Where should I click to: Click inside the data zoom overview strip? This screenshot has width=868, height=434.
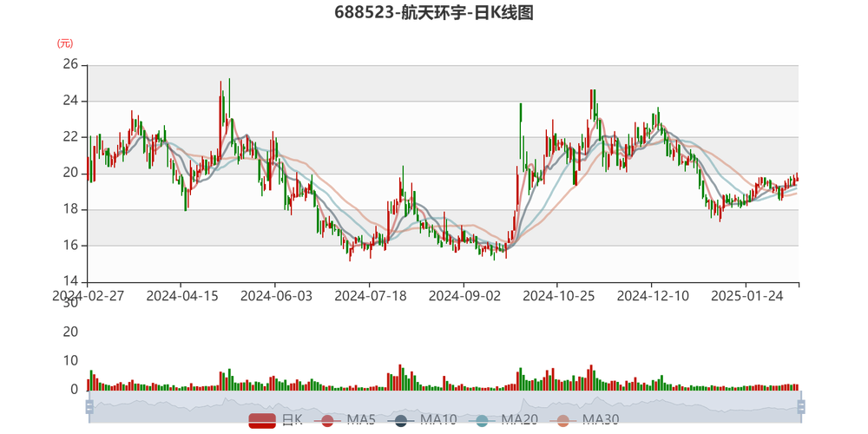click(x=444, y=407)
